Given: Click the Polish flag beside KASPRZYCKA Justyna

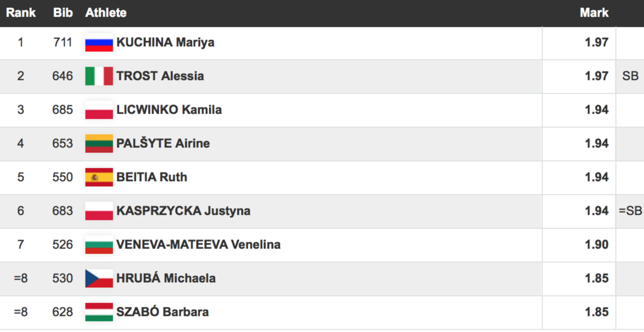Looking at the screenshot, I should click(99, 211).
